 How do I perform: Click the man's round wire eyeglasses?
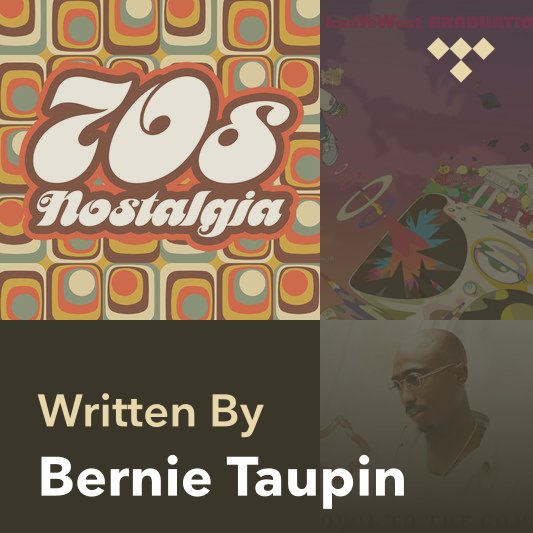[425, 377]
